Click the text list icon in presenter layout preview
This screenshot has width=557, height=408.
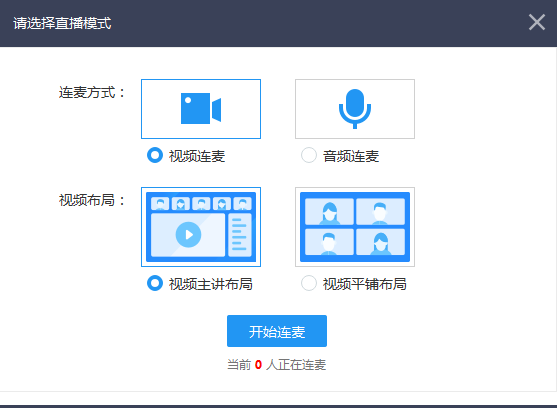pos(239,235)
